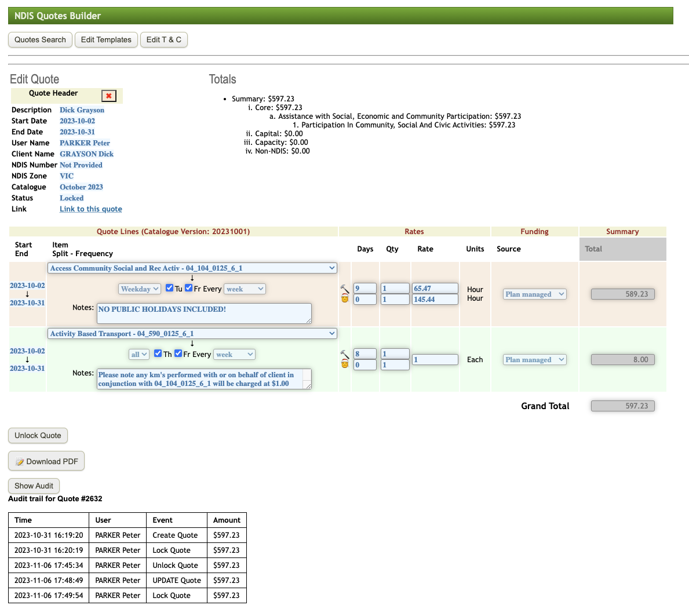The image size is (689, 616).
Task: Open the Weekday split dropdown
Action: pyautogui.click(x=140, y=289)
